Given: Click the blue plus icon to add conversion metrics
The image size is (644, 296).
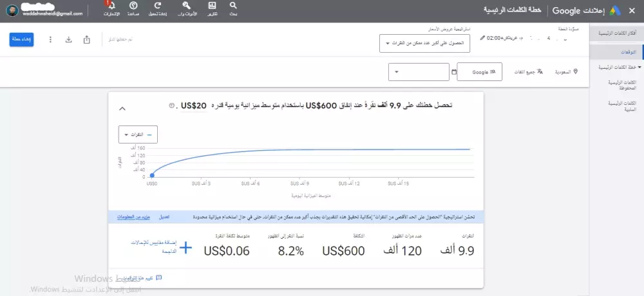Looking at the screenshot, I should [x=185, y=248].
